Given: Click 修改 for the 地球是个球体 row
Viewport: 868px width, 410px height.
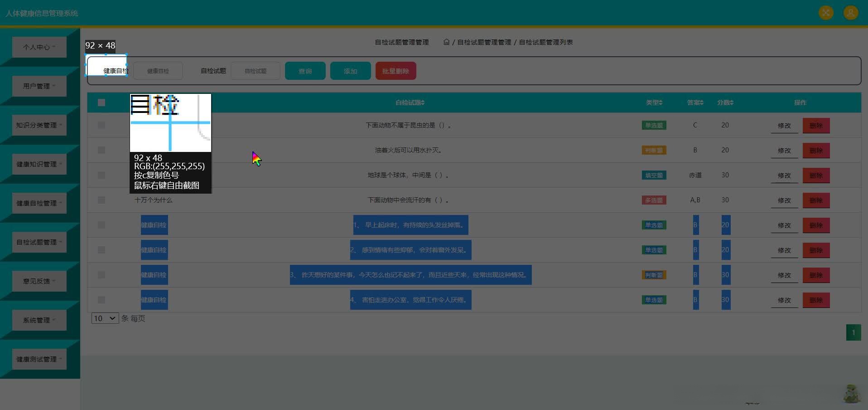Looking at the screenshot, I should coord(785,176).
